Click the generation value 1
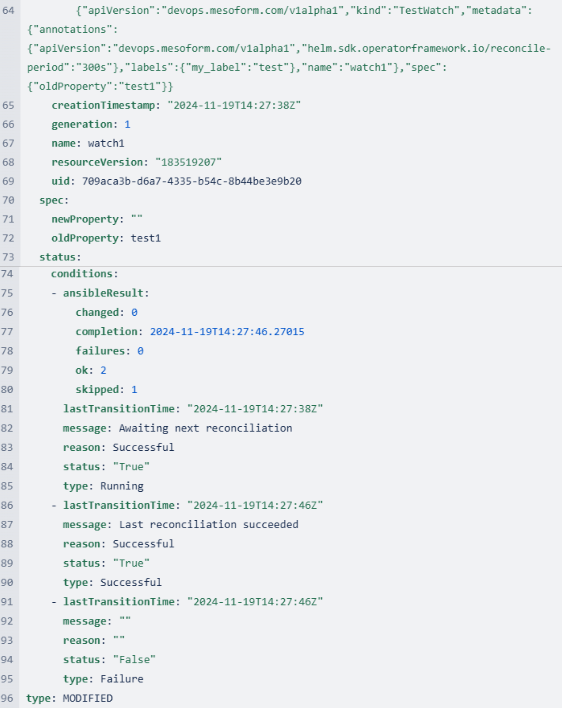The width and height of the screenshot is (562, 708). point(127,124)
